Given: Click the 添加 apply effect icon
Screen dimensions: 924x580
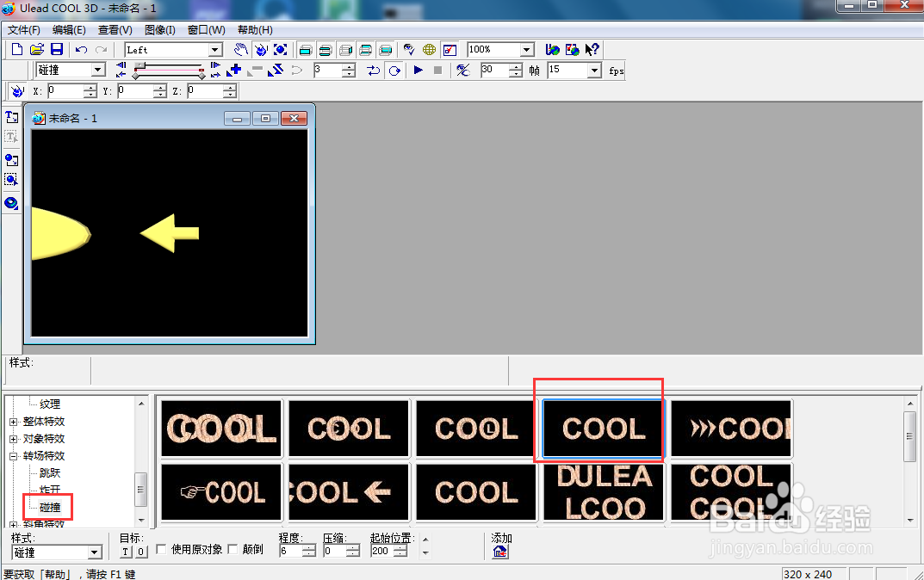Looking at the screenshot, I should pos(499,552).
